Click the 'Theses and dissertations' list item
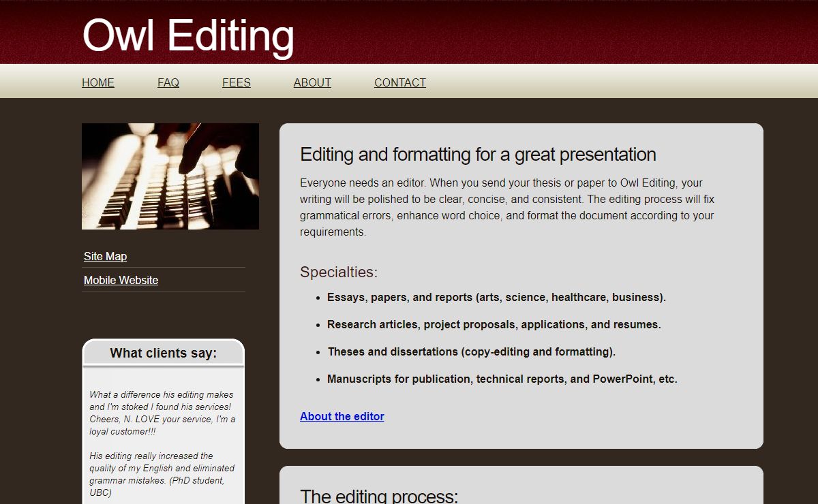 [471, 351]
